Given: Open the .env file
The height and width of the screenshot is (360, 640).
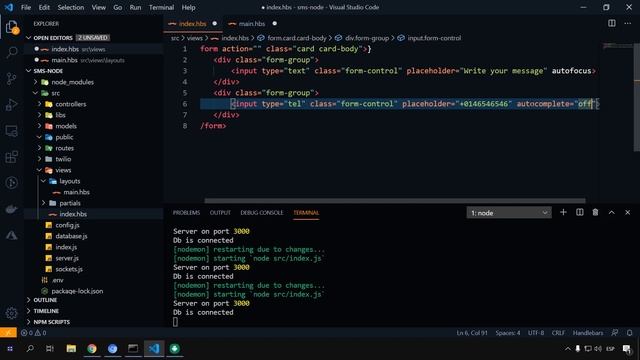Looking at the screenshot, I should [58, 280].
